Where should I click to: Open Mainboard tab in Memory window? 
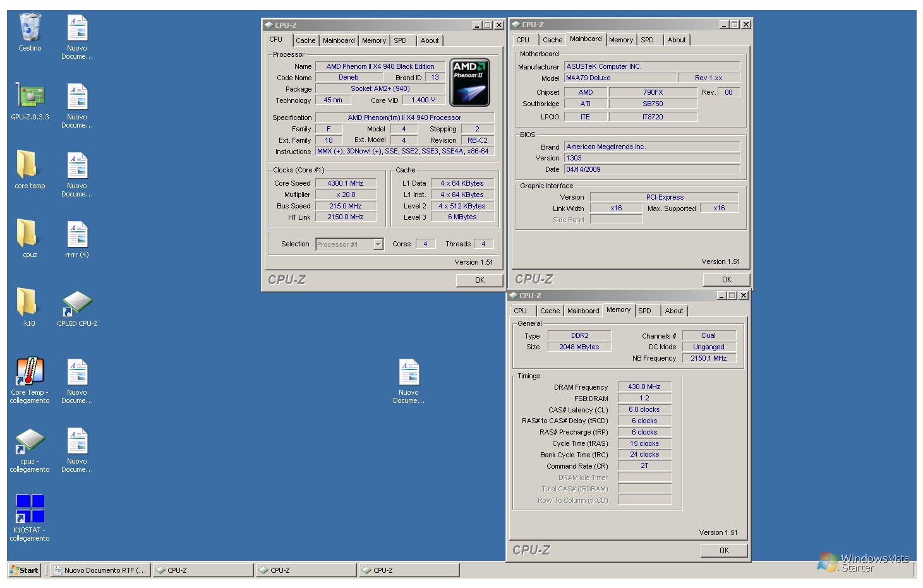point(583,311)
